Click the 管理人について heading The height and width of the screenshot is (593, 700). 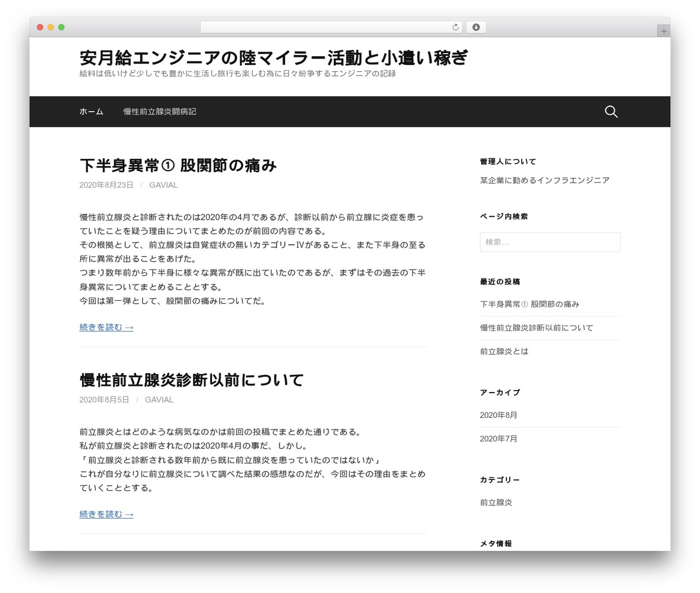508,161
